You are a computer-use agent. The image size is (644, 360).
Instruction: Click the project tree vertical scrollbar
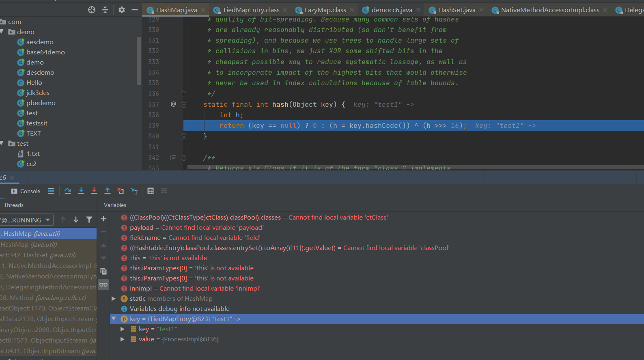point(139,61)
